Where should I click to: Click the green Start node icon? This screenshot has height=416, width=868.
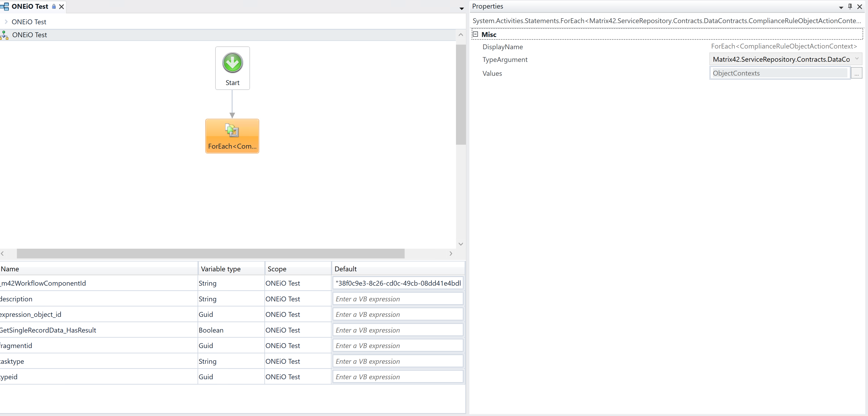pyautogui.click(x=233, y=63)
